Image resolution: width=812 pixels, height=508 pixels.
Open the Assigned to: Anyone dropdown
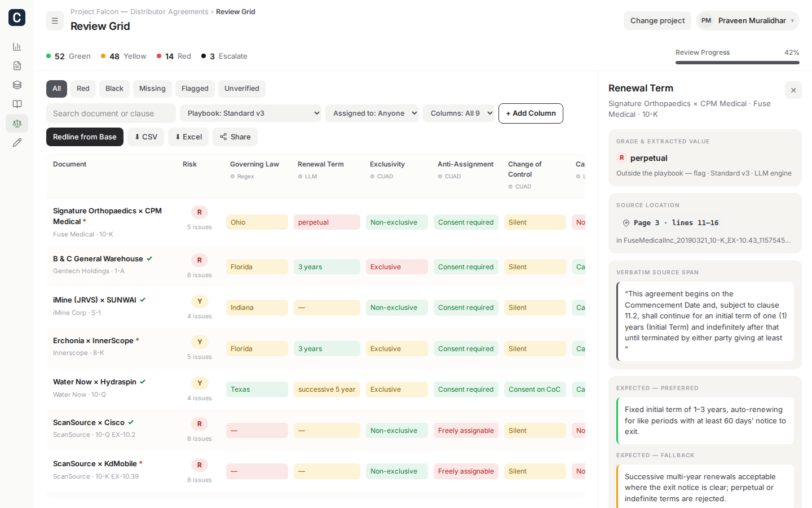coord(372,113)
